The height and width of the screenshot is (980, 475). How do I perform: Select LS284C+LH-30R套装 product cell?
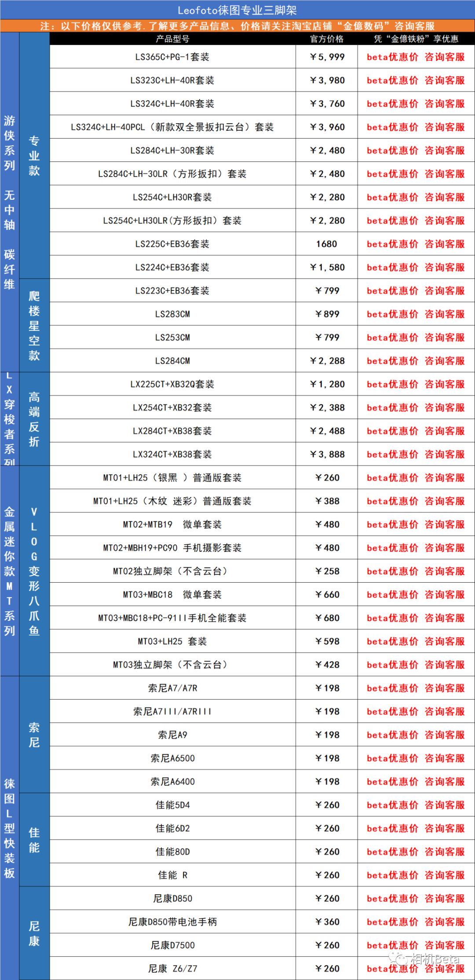pyautogui.click(x=172, y=150)
